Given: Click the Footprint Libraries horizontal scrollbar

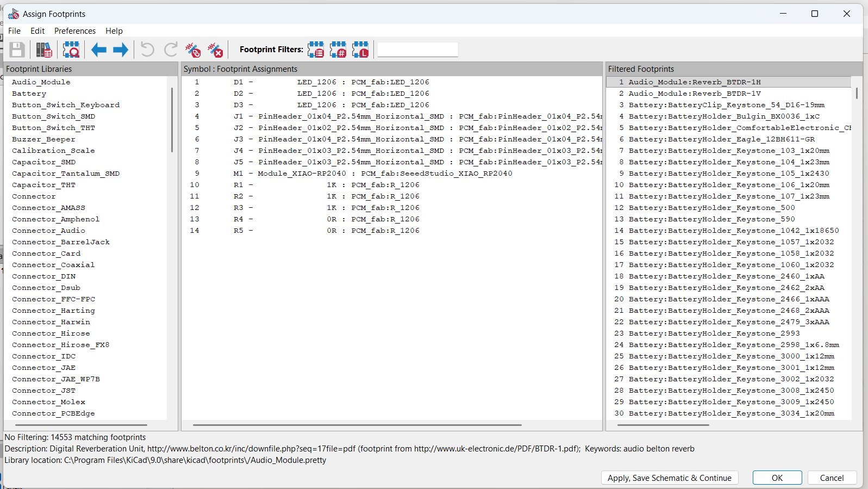Looking at the screenshot, I should 80,425.
